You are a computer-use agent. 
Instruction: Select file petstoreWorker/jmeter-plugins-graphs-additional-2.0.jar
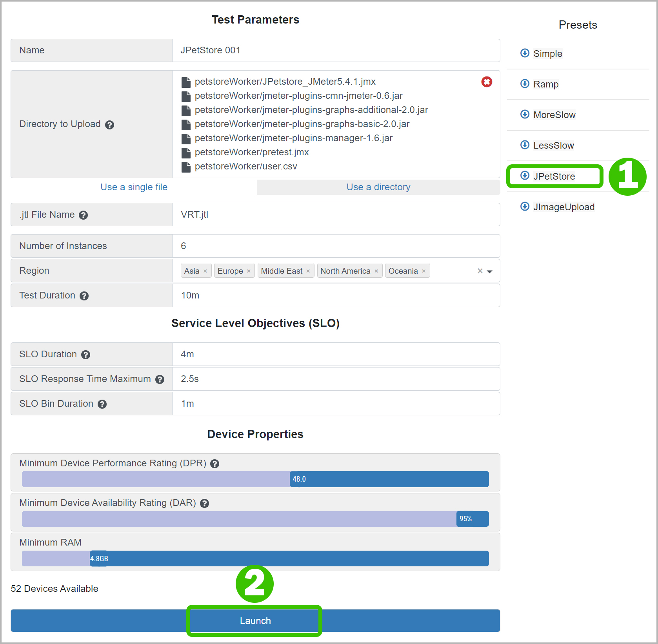click(311, 110)
